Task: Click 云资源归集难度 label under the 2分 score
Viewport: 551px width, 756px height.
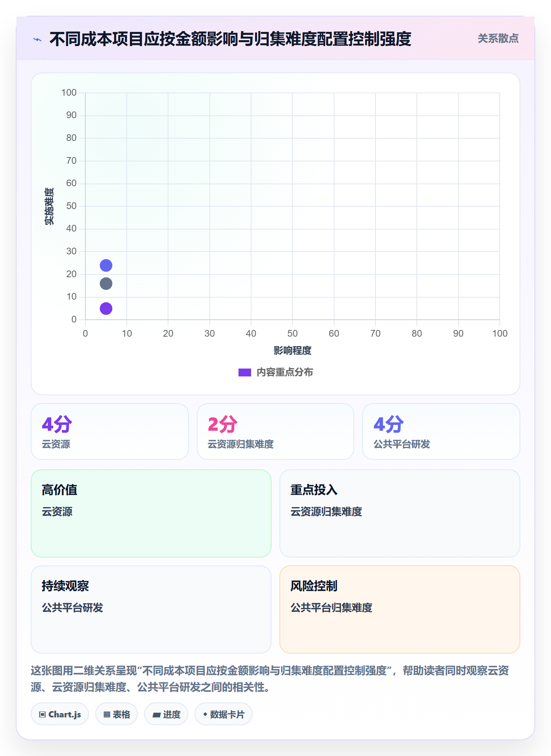Action: tap(240, 444)
